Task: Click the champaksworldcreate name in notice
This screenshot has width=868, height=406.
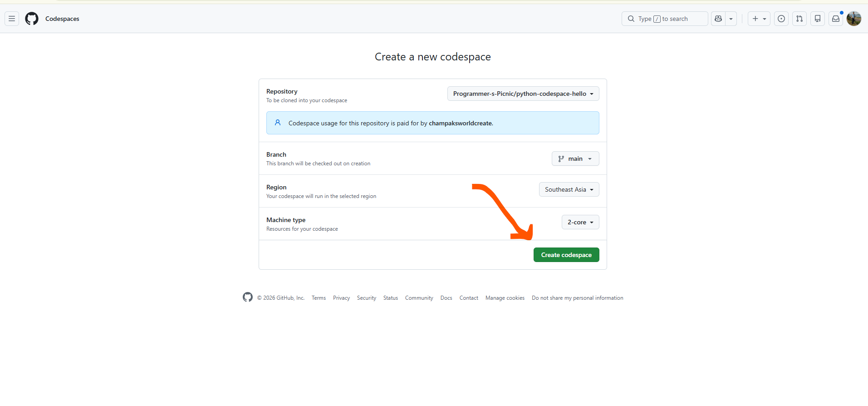Action: 460,123
